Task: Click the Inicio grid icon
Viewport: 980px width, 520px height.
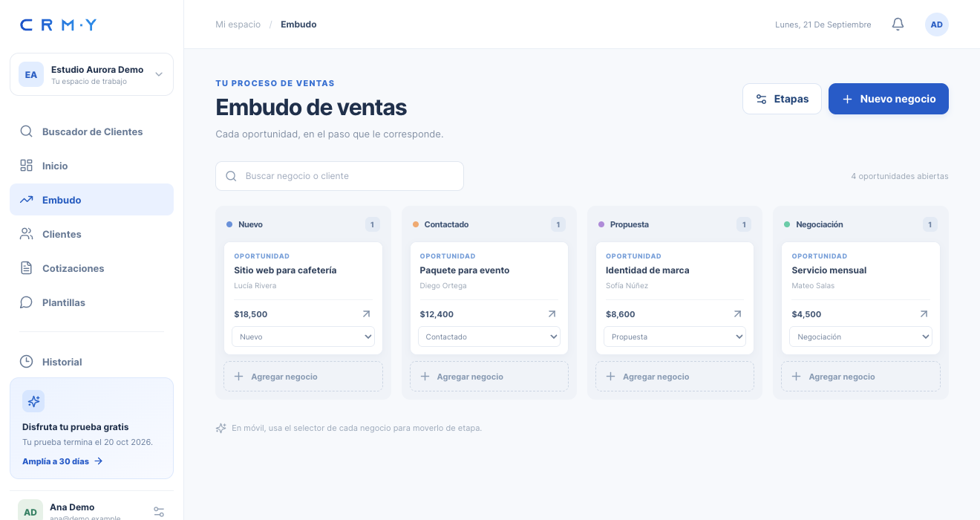Action: point(26,166)
